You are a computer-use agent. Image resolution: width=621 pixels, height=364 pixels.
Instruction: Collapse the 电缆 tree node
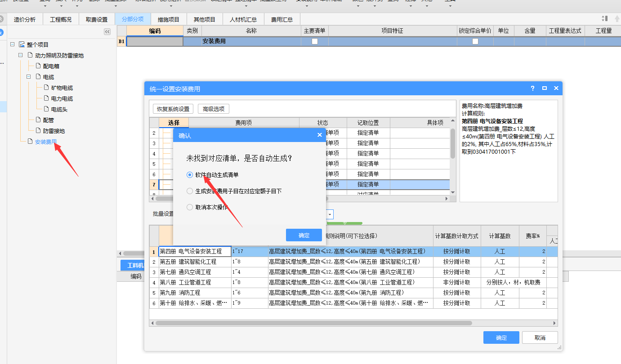pyautogui.click(x=28, y=77)
